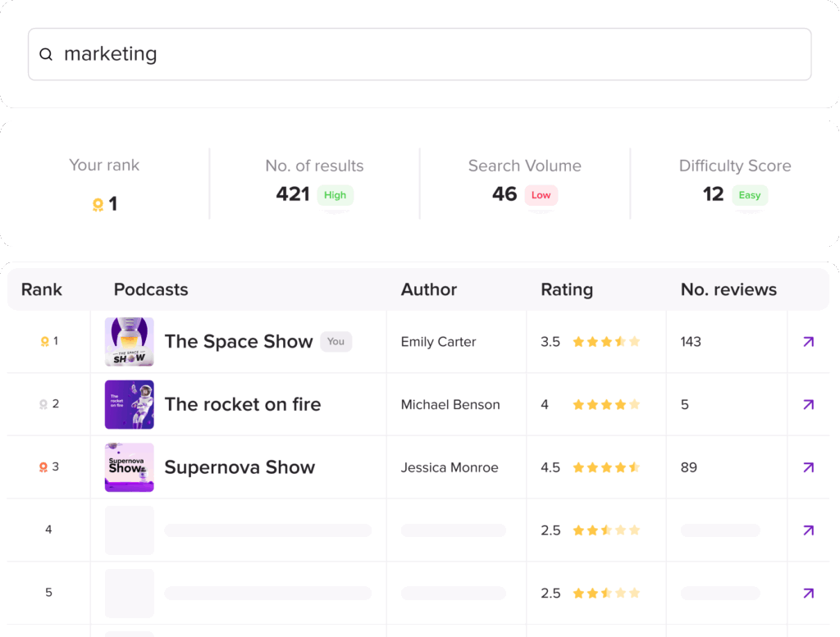Click the rank 4 placeholder thumbnail
The image size is (840, 637).
coord(129,530)
